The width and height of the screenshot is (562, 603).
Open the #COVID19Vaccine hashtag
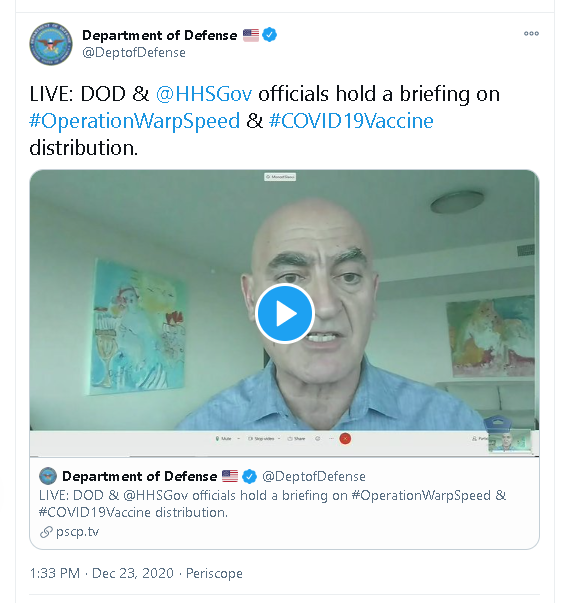click(x=351, y=121)
